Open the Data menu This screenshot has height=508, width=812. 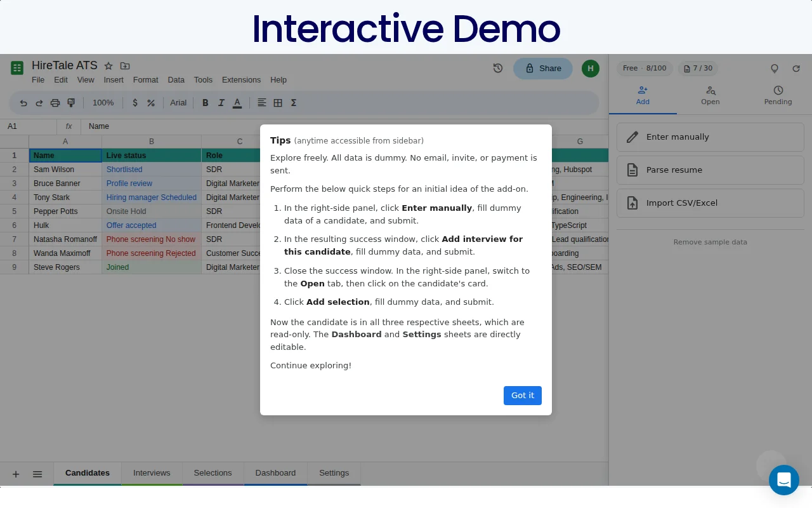pos(176,80)
